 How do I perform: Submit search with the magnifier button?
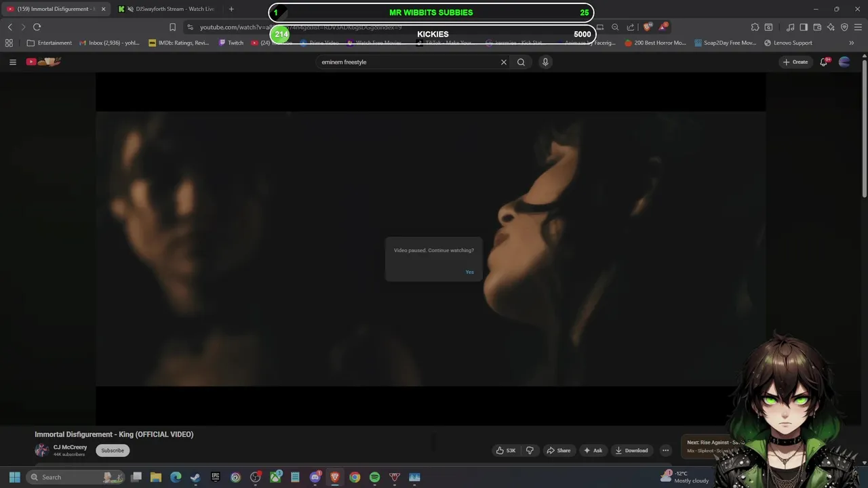click(x=521, y=62)
